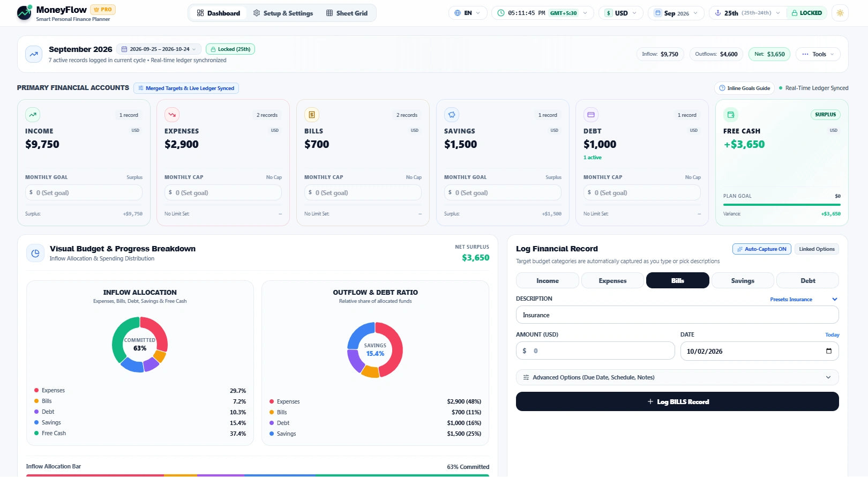Click the Outflows $4,600 pill
The image size is (868, 477).
pyautogui.click(x=716, y=54)
